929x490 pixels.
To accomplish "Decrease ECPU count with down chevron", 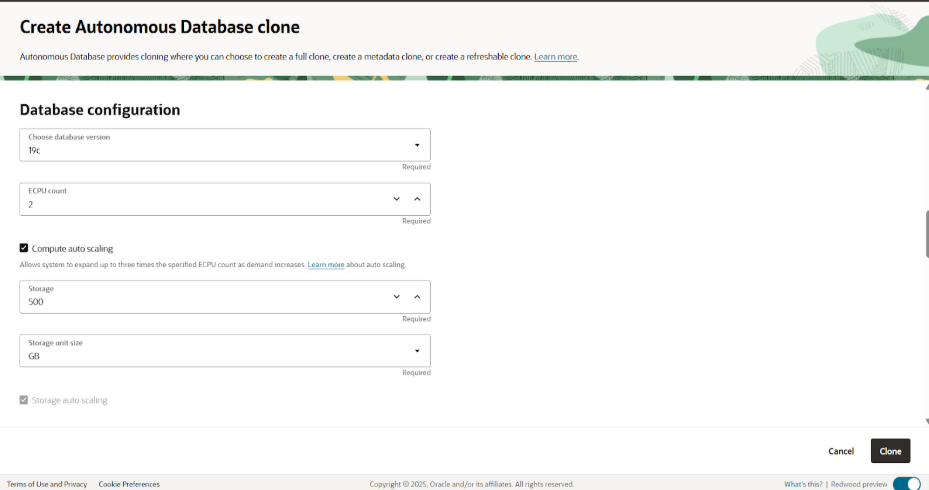I will coord(397,199).
